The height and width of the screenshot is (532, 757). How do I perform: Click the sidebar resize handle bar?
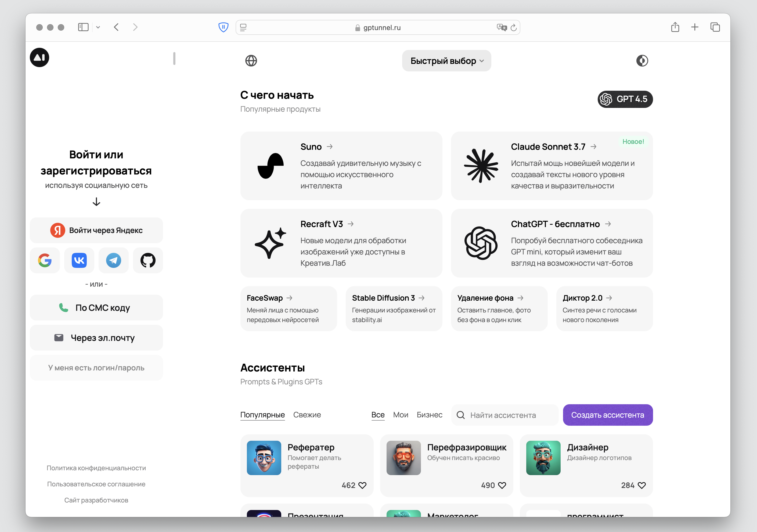tap(174, 59)
